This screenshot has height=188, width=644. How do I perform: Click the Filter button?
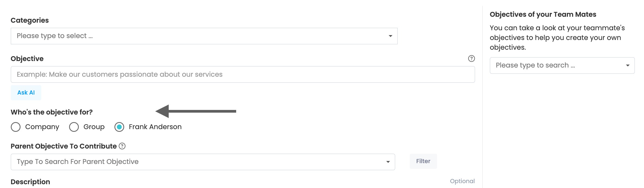(423, 161)
